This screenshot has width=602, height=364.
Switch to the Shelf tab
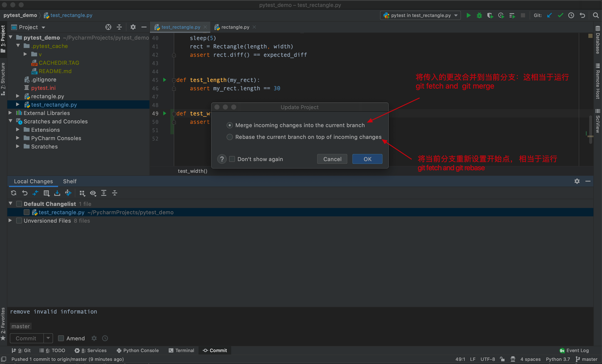[70, 181]
